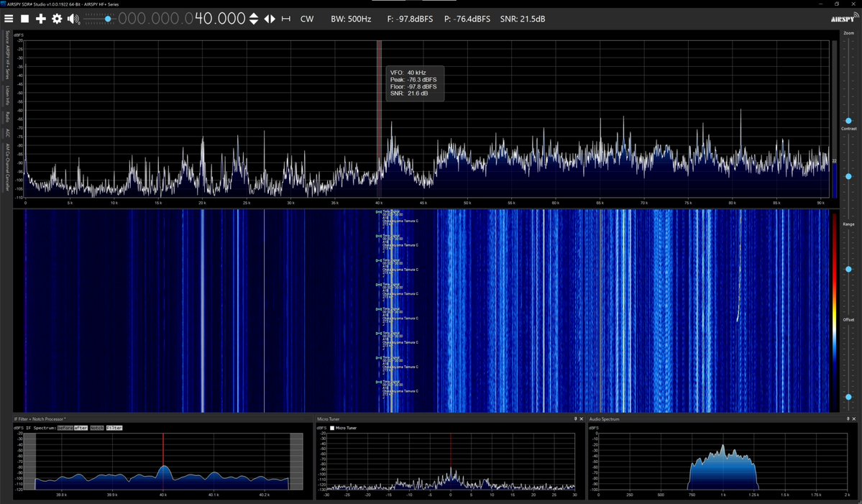Image resolution: width=862 pixels, height=504 pixels.
Task: Adjust the volume slider in the toolbar
Action: click(106, 19)
